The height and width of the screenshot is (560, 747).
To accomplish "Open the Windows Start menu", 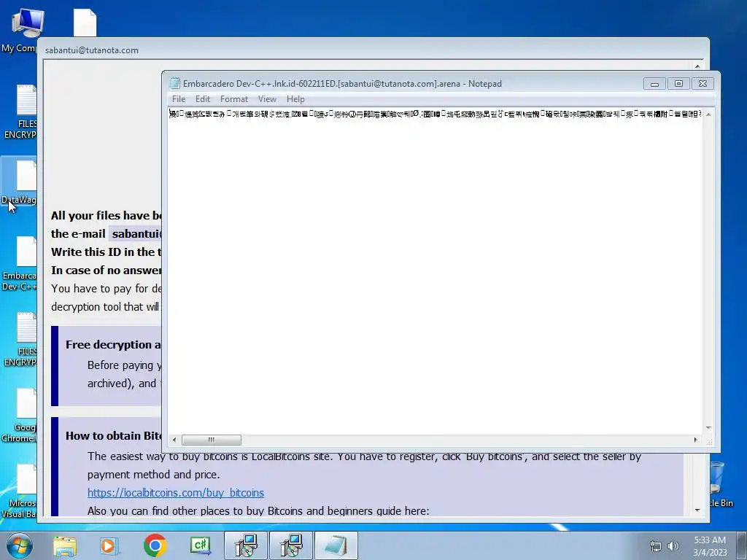I will [20, 545].
